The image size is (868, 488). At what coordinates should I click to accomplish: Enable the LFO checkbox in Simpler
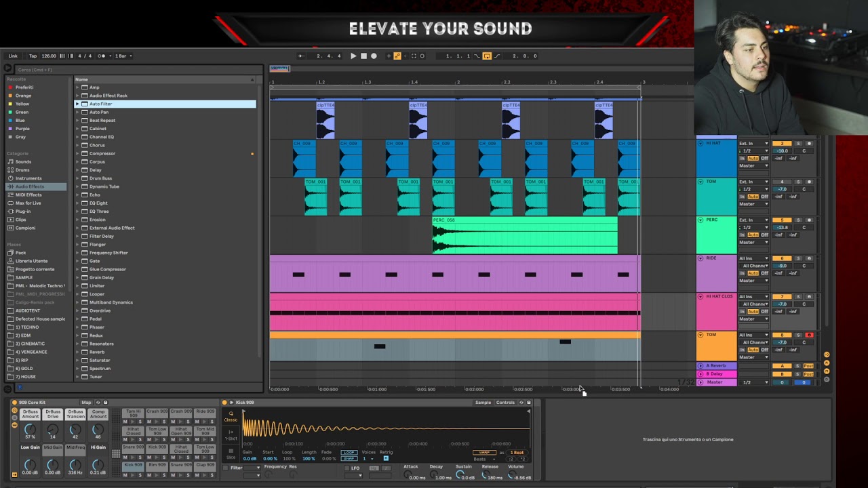[x=346, y=468]
